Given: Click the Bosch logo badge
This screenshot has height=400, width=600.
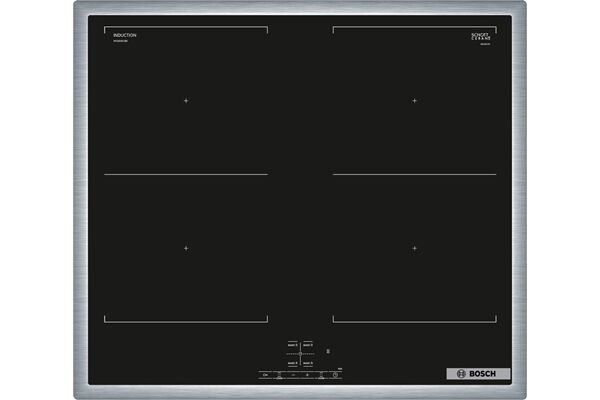Looking at the screenshot, I should (478, 374).
